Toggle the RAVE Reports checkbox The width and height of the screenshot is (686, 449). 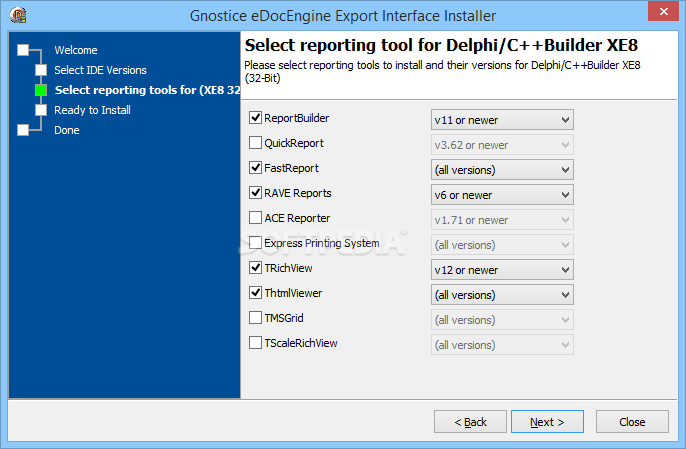coord(255,193)
